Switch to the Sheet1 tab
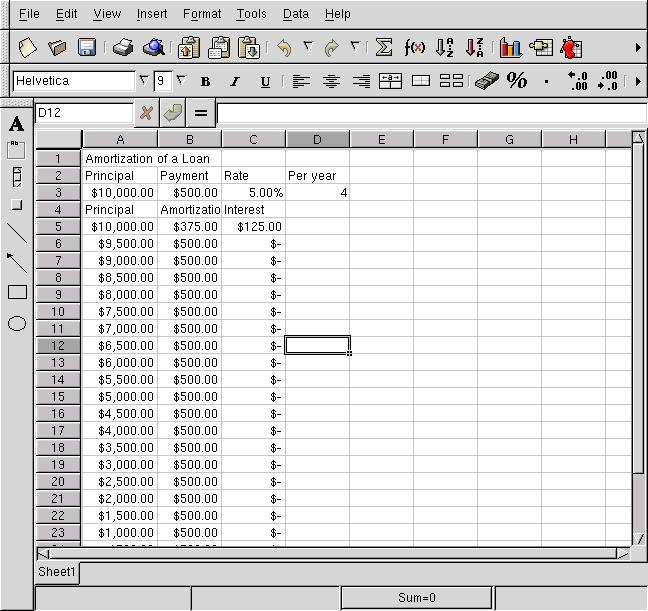 [x=57, y=572]
